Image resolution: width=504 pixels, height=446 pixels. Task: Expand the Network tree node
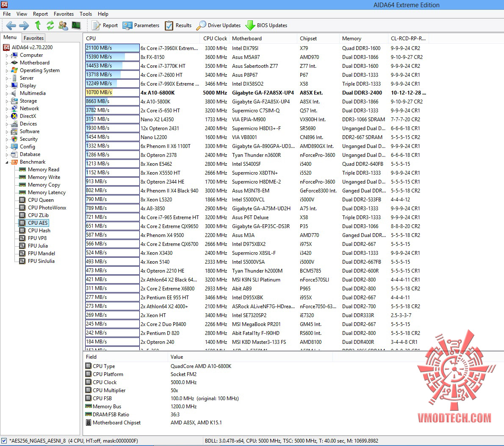point(7,109)
